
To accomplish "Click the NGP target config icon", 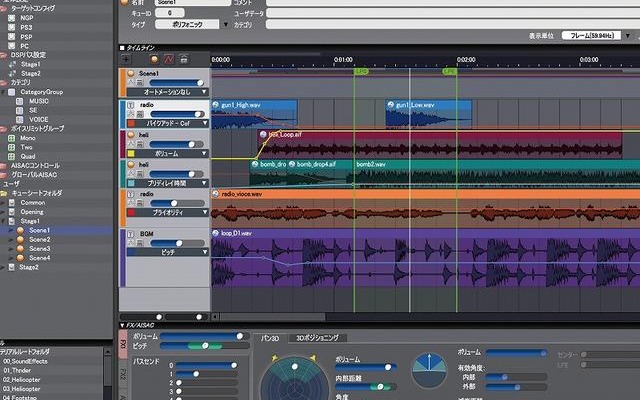I will click(11, 18).
